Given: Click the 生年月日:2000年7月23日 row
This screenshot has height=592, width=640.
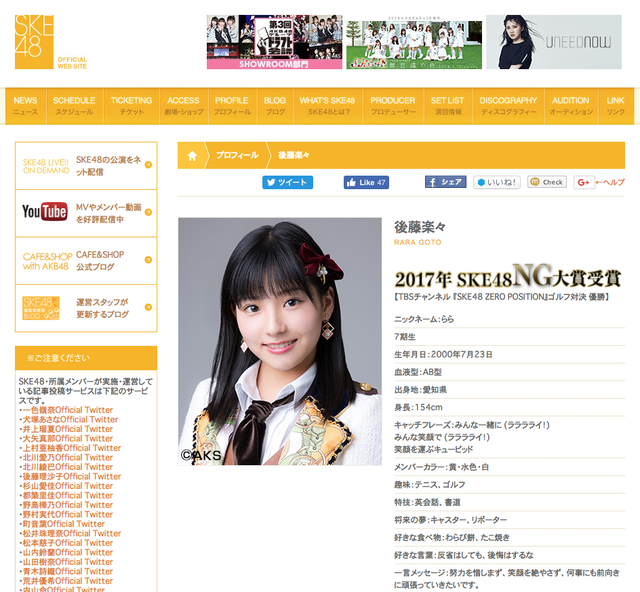Looking at the screenshot, I should click(509, 354).
